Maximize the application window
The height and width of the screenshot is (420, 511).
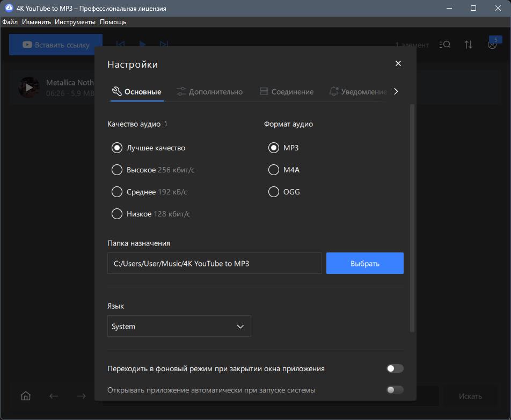pos(473,8)
